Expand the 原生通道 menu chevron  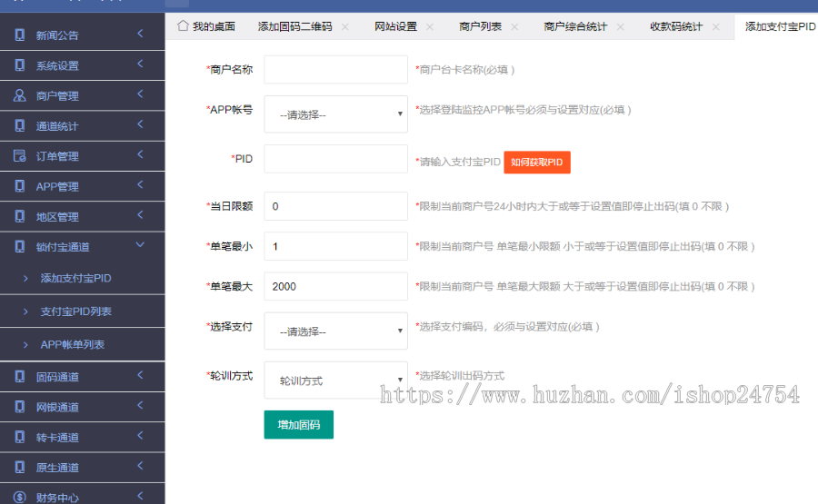tap(140, 466)
